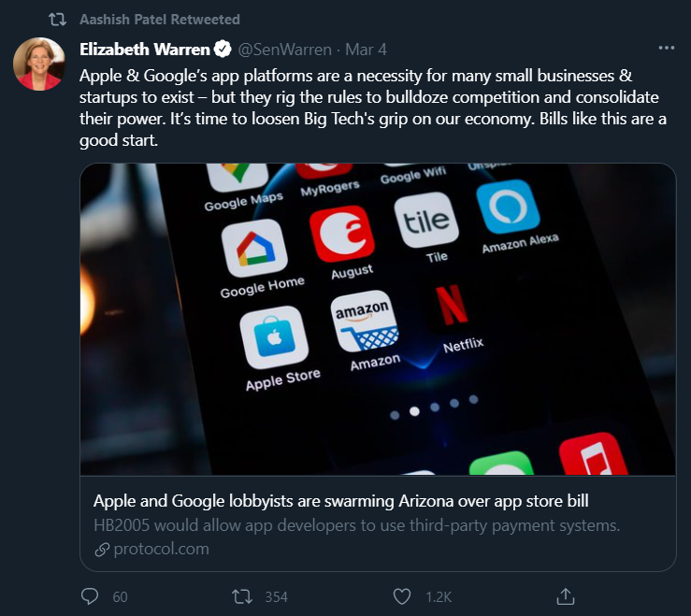691x616 pixels.
Task: Open the share tweet icon
Action: tap(566, 596)
